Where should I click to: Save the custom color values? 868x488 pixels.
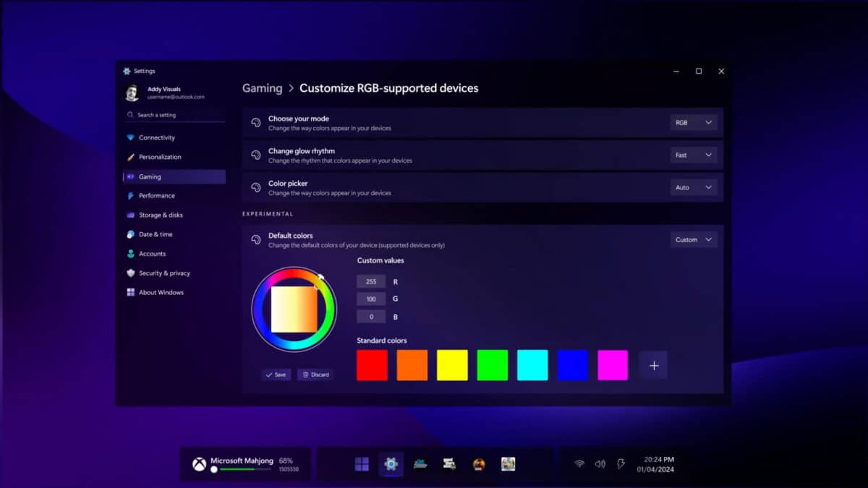pyautogui.click(x=276, y=374)
